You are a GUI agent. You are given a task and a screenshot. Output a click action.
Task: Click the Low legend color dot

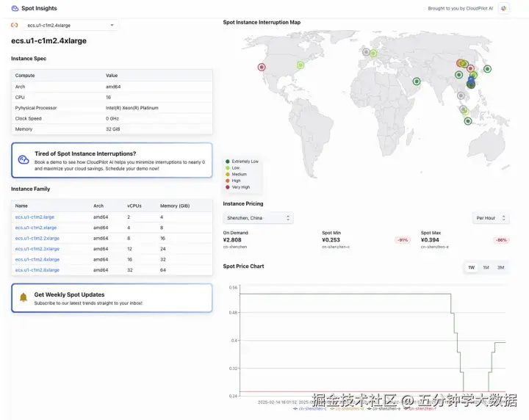pyautogui.click(x=227, y=168)
